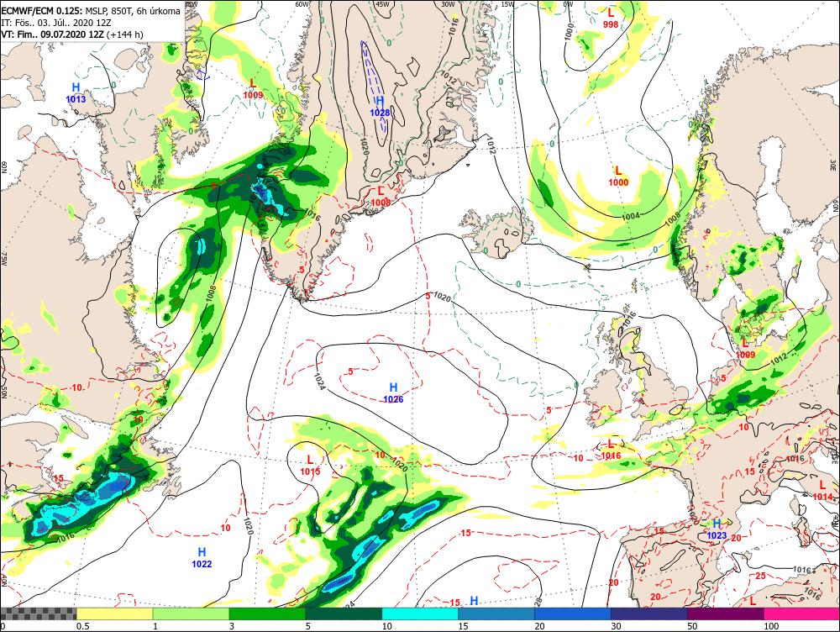Pick the medium green 3–5 legend swatch
This screenshot has width=840, height=632.
pos(267,614)
